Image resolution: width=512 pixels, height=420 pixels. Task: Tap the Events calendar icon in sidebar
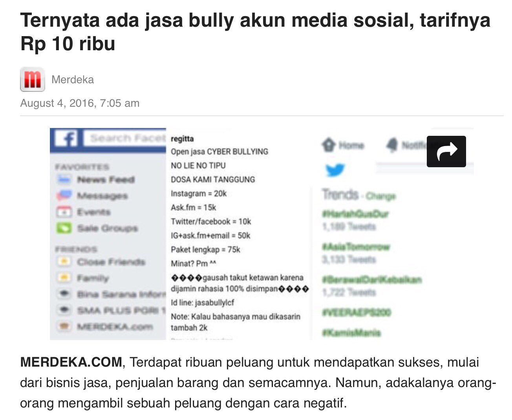pyautogui.click(x=64, y=212)
